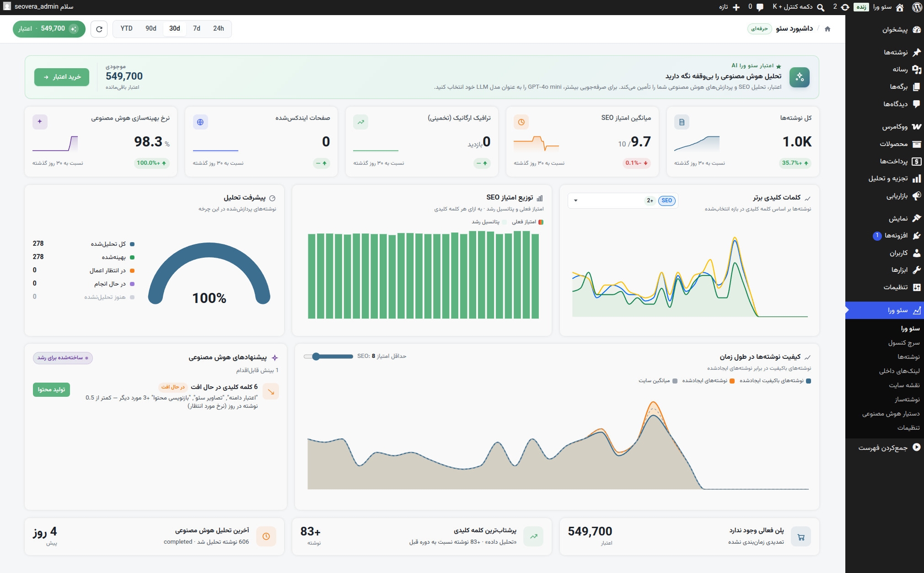Open the Dashboard gauge icon in sidebar

pos(916,30)
